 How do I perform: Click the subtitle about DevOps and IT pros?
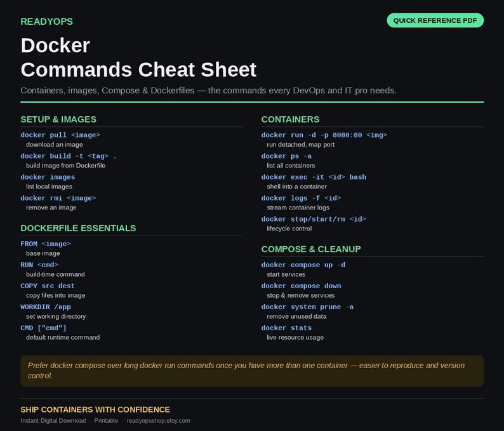tap(209, 91)
